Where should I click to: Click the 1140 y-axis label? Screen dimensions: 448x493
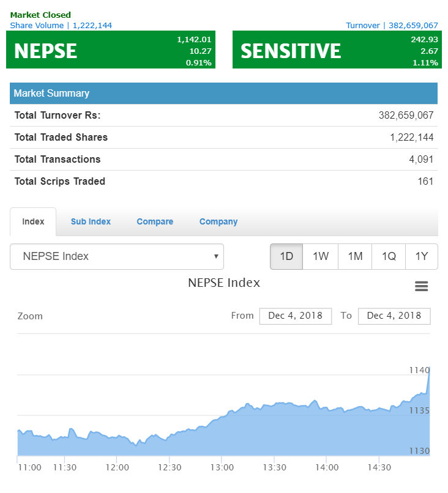pos(419,371)
